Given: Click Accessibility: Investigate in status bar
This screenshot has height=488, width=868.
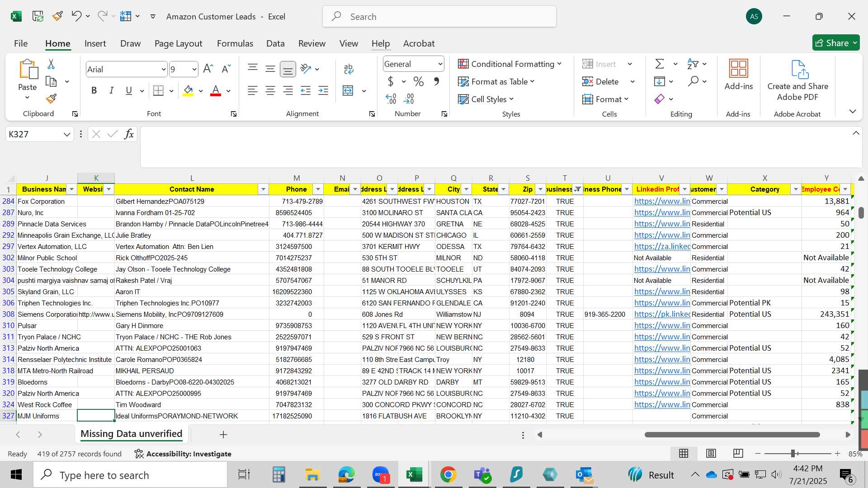Looking at the screenshot, I should pyautogui.click(x=183, y=454).
